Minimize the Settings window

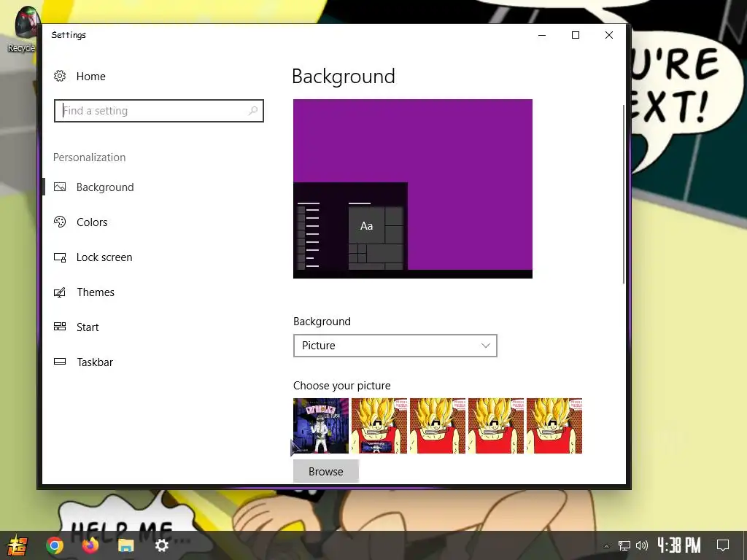[542, 35]
